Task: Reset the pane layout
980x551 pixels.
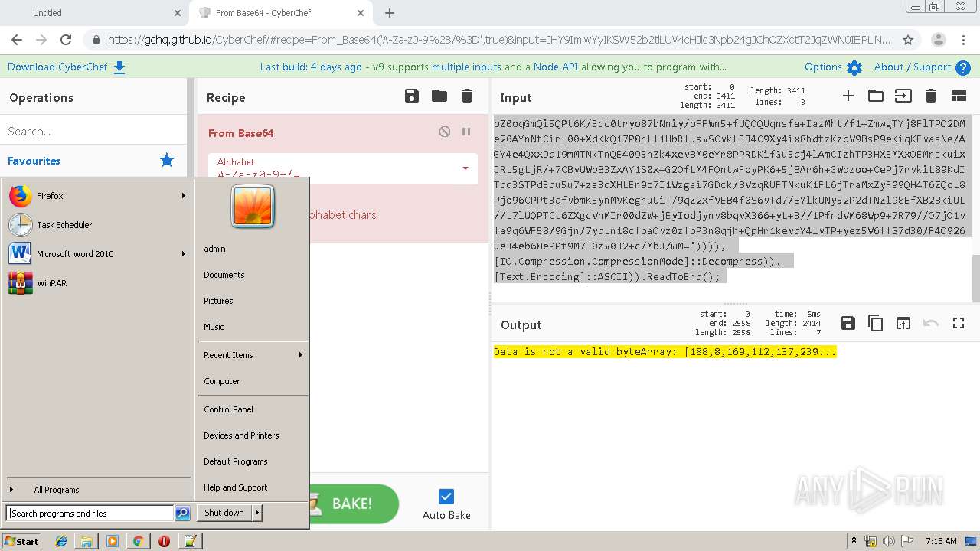Action: (959, 96)
